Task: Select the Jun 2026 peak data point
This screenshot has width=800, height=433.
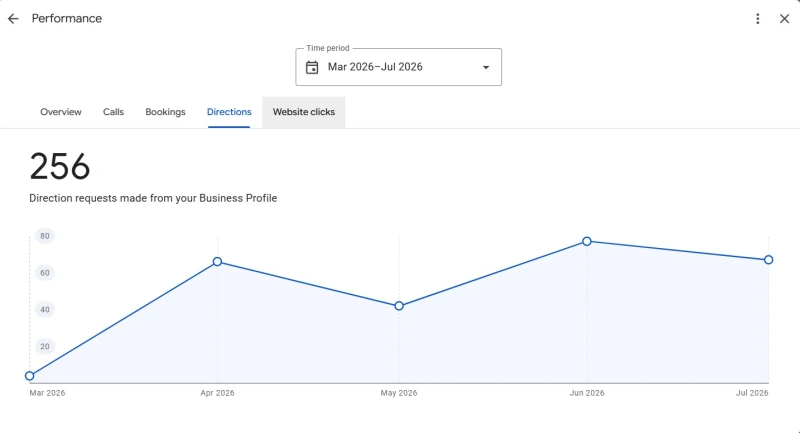Action: point(587,241)
